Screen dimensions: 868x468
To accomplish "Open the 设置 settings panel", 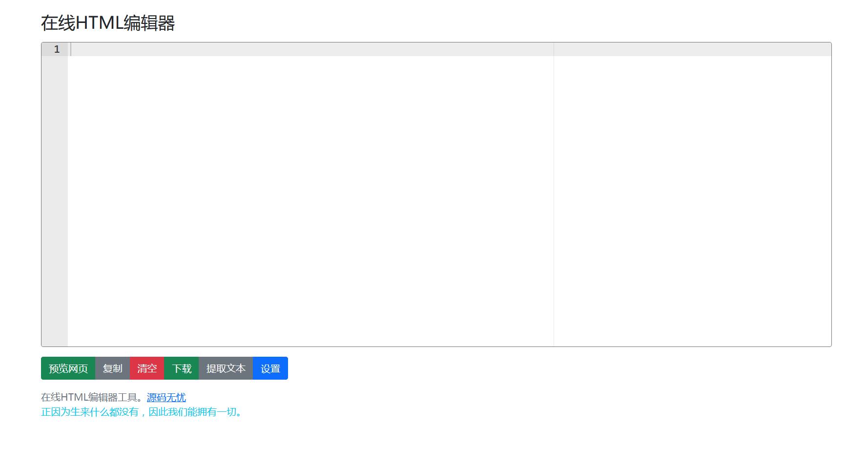I will pyautogui.click(x=270, y=368).
